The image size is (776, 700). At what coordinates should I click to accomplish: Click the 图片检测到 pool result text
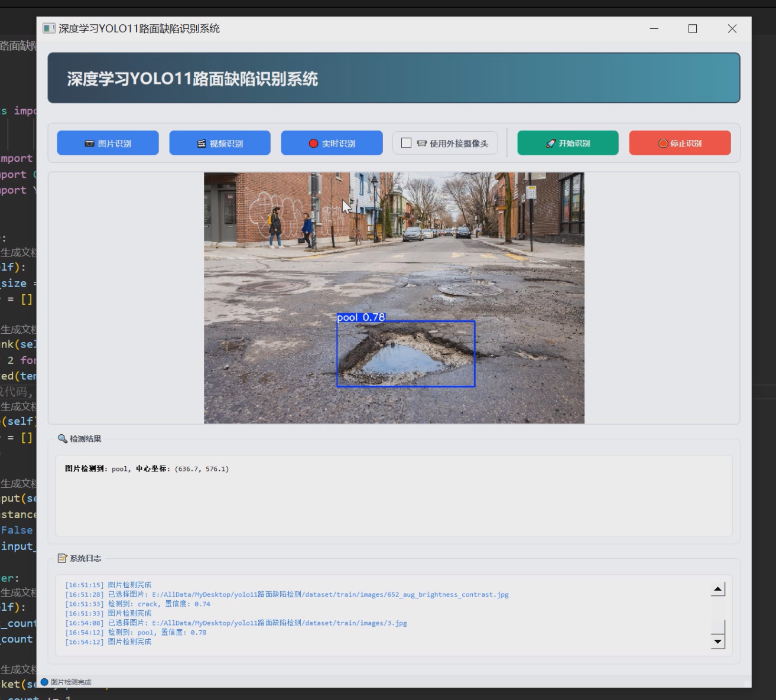(x=147, y=469)
